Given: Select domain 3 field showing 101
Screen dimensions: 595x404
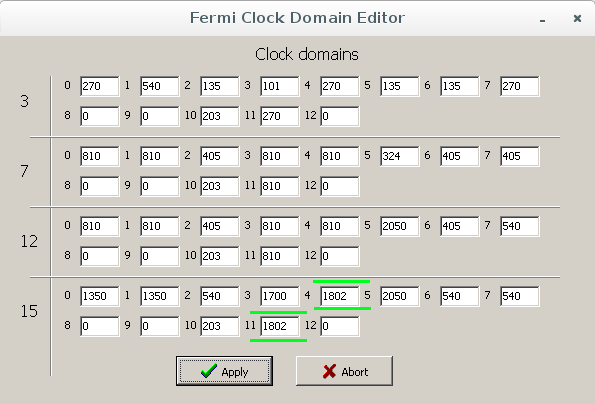Looking at the screenshot, I should [280, 86].
